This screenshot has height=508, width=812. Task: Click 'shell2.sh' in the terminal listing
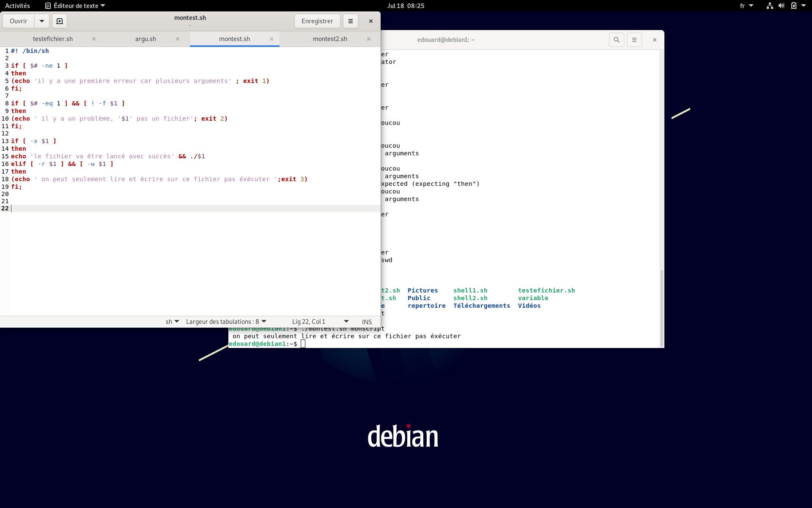pyautogui.click(x=470, y=298)
